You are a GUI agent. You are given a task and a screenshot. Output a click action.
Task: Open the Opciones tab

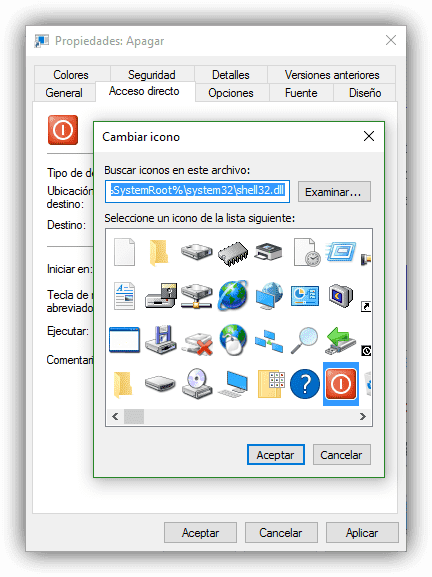[x=231, y=93]
